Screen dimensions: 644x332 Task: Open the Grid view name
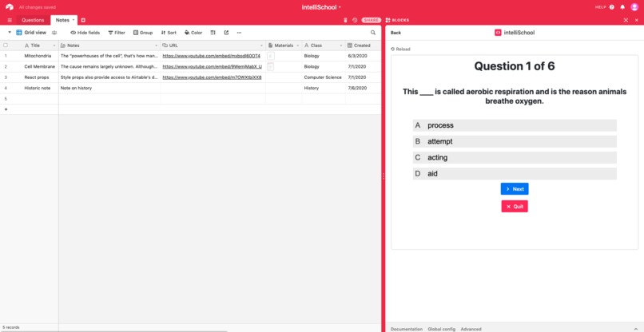tap(35, 33)
